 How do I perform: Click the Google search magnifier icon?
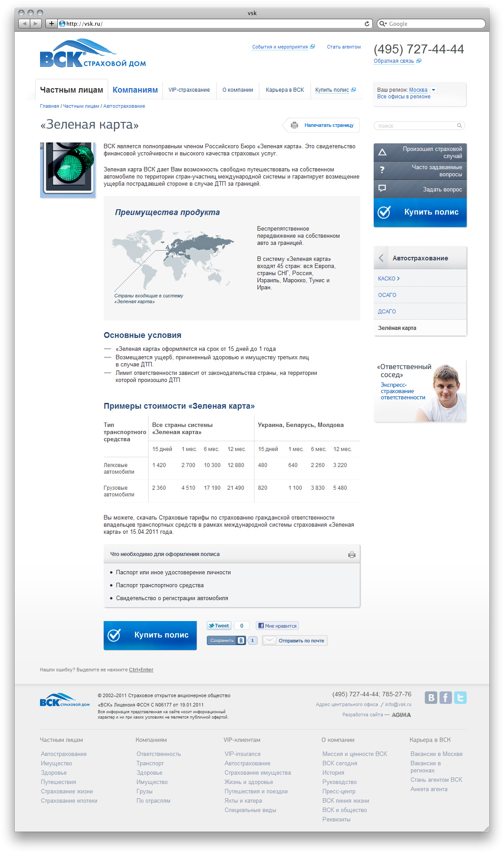382,24
